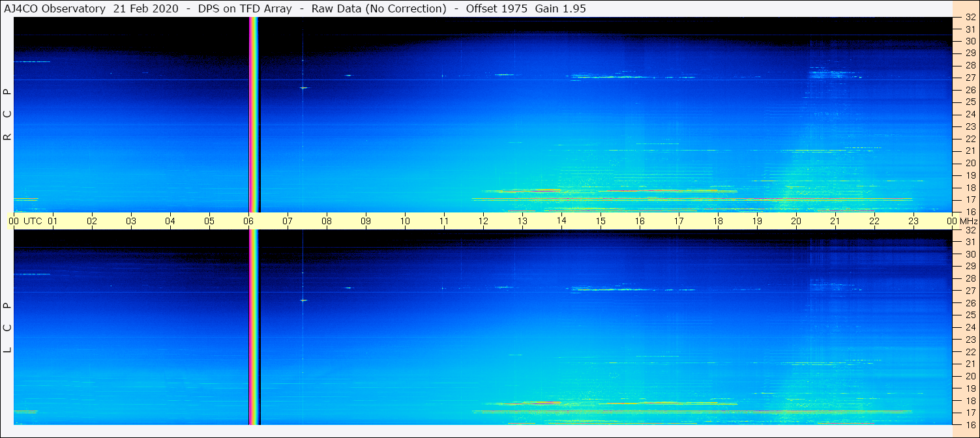
Task: Select the 12 hour marker on time axis
Action: tap(483, 221)
